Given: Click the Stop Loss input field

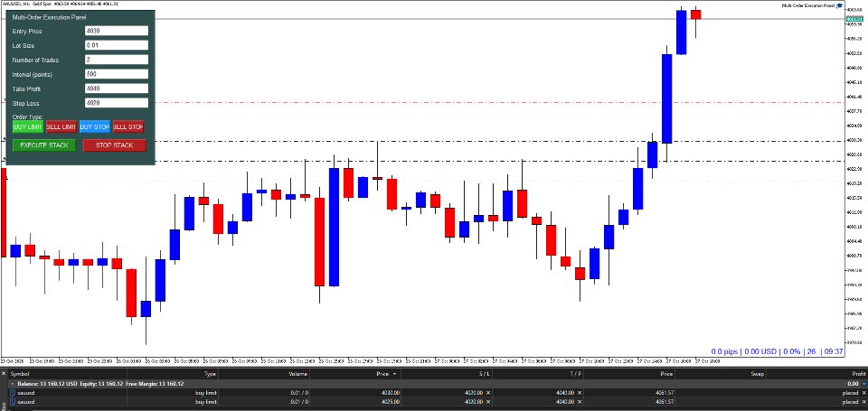Looking at the screenshot, I should [x=117, y=103].
